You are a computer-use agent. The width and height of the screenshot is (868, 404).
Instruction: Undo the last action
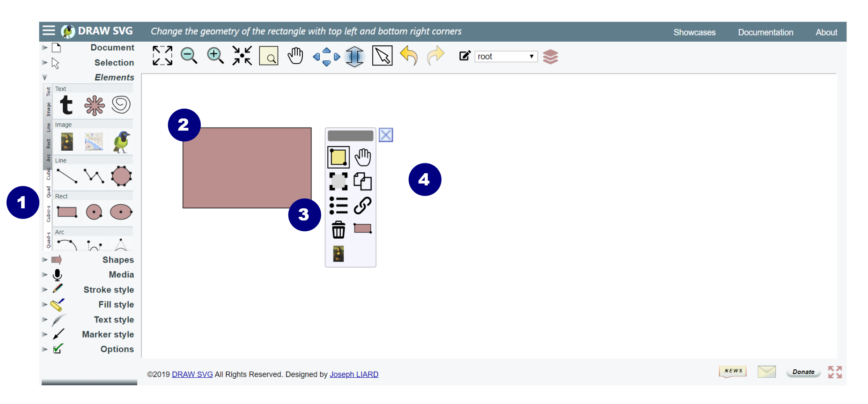tap(409, 56)
